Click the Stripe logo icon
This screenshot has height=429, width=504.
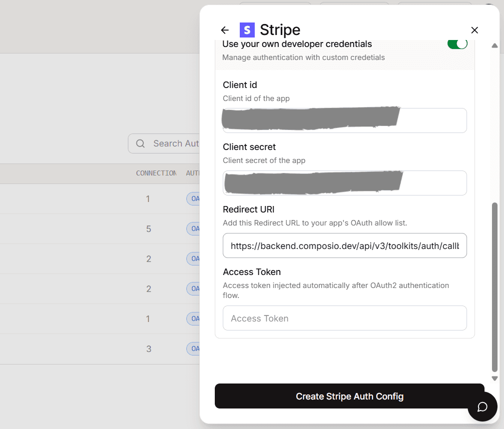pos(247,30)
